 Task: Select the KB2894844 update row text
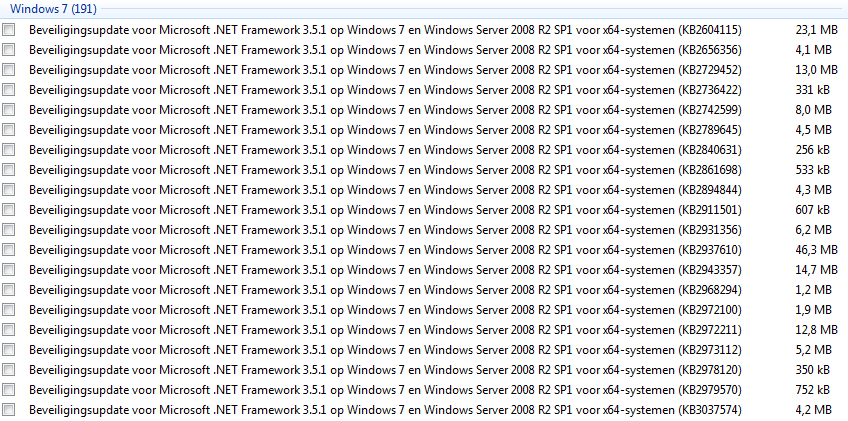coord(385,190)
